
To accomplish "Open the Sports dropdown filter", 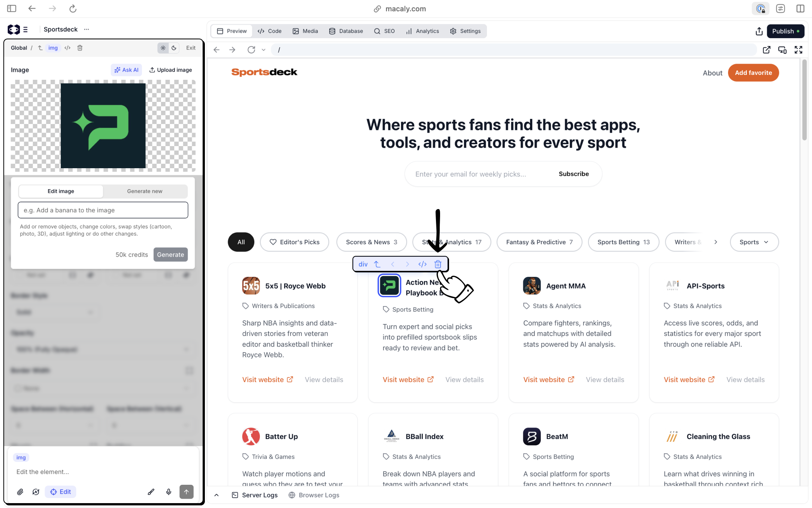I will (754, 242).
